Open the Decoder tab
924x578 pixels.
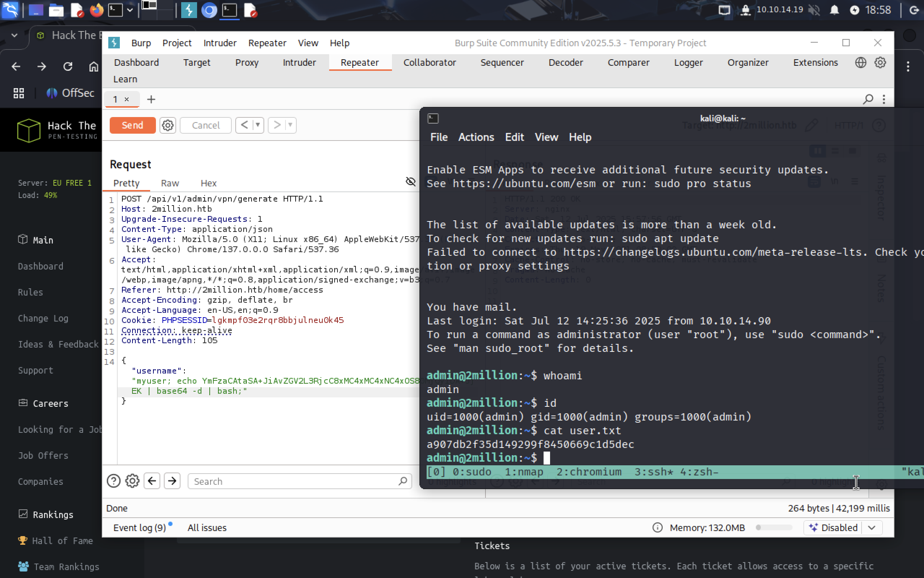click(x=566, y=62)
